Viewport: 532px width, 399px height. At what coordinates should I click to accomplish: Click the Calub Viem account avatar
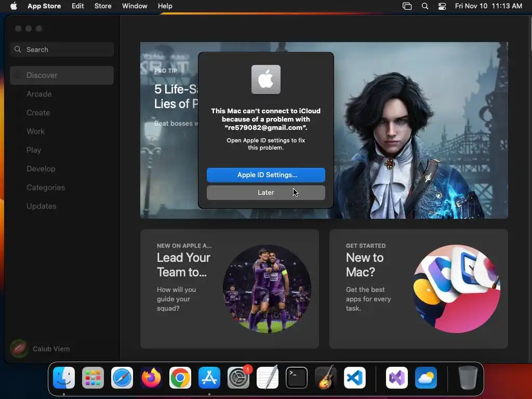pos(19,349)
